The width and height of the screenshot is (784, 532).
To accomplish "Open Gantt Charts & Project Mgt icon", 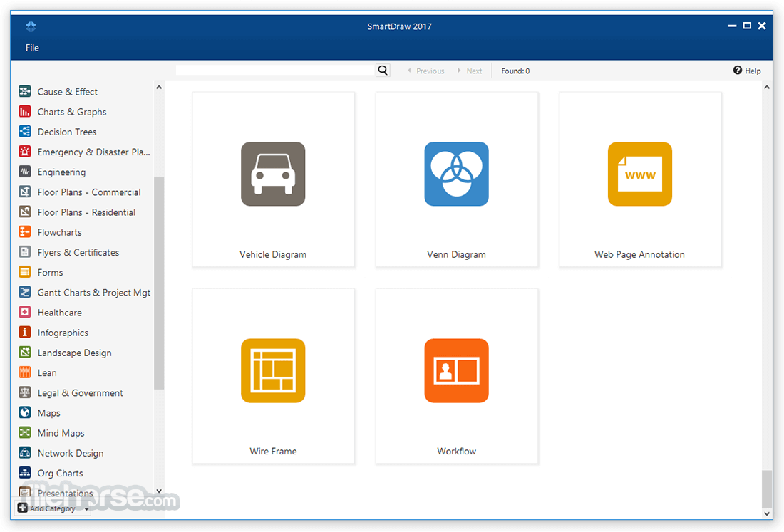I will 24,292.
